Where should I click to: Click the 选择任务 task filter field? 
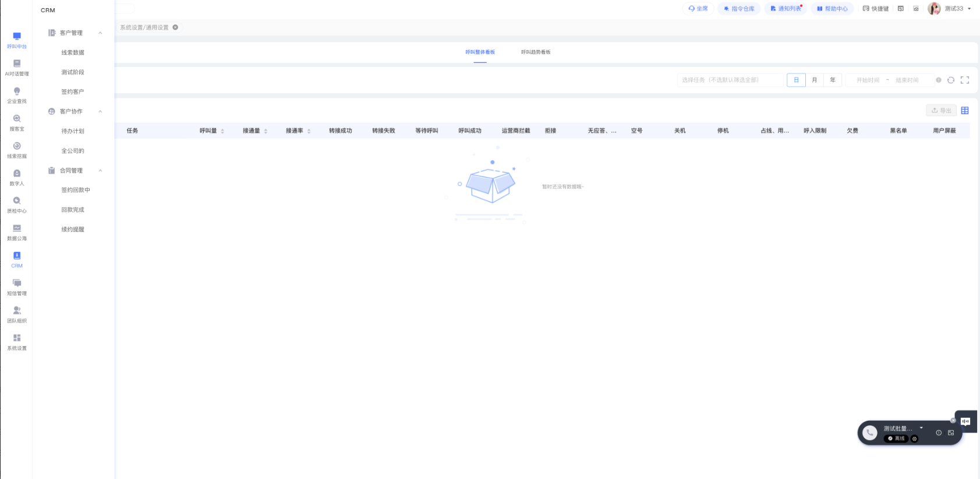[x=730, y=80]
